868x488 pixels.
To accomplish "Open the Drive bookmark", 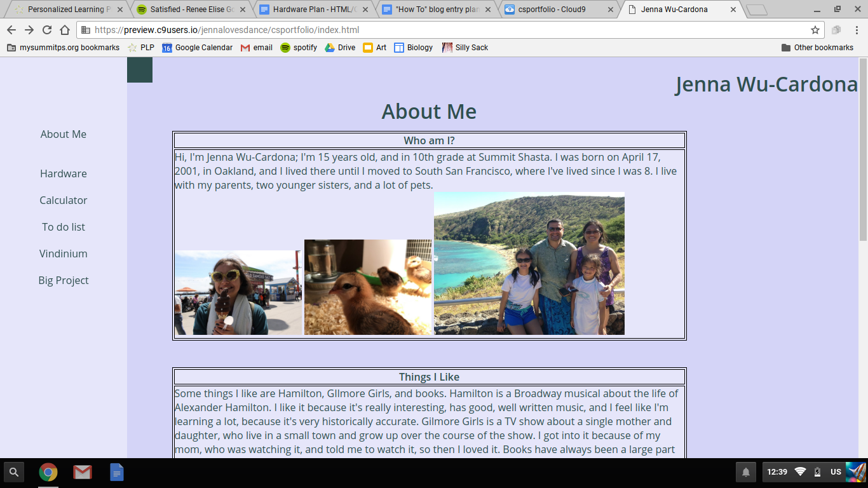I will (x=340, y=48).
